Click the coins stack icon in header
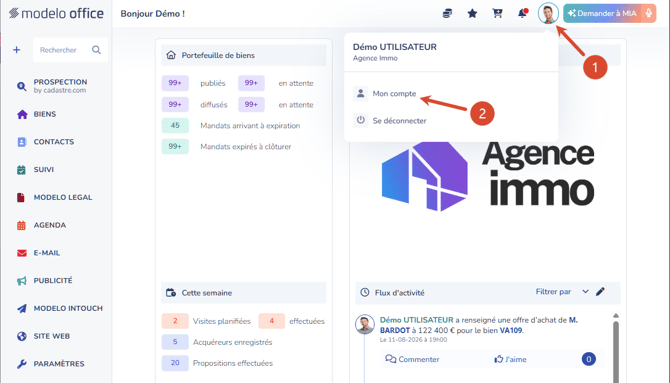The height and width of the screenshot is (383, 670). click(447, 14)
